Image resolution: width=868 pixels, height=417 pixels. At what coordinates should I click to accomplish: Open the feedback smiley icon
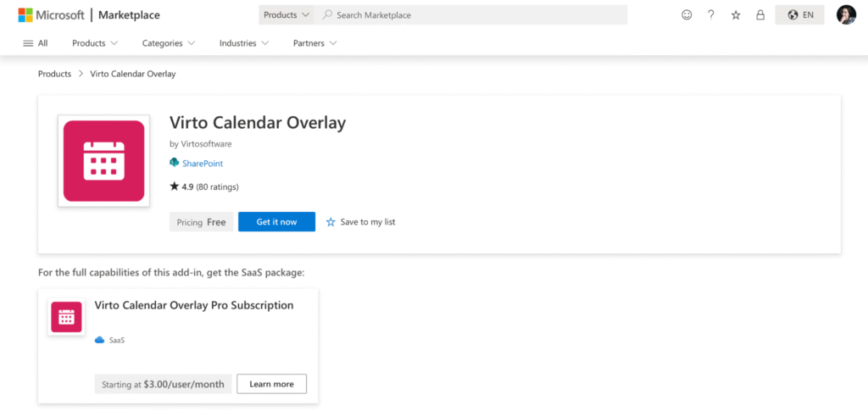[x=687, y=15]
